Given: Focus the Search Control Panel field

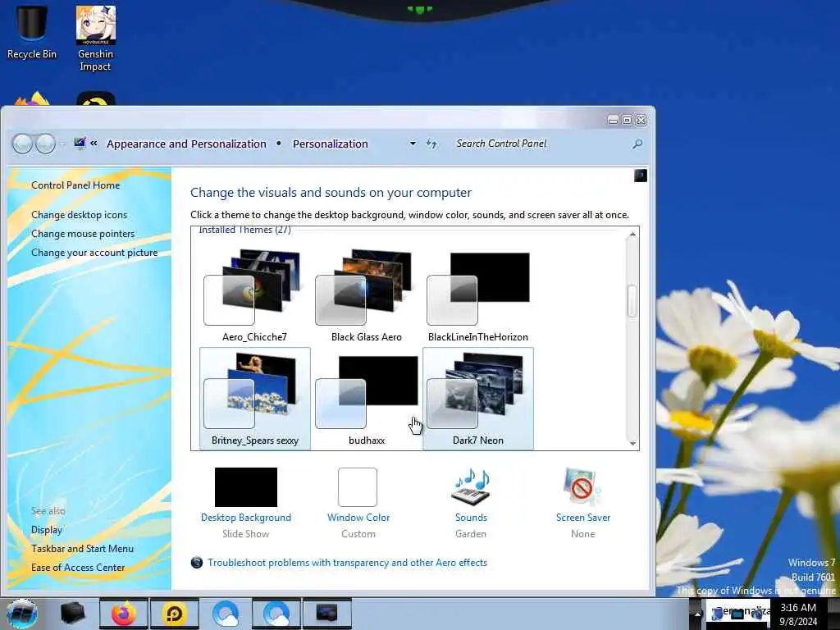Looking at the screenshot, I should tap(541, 144).
